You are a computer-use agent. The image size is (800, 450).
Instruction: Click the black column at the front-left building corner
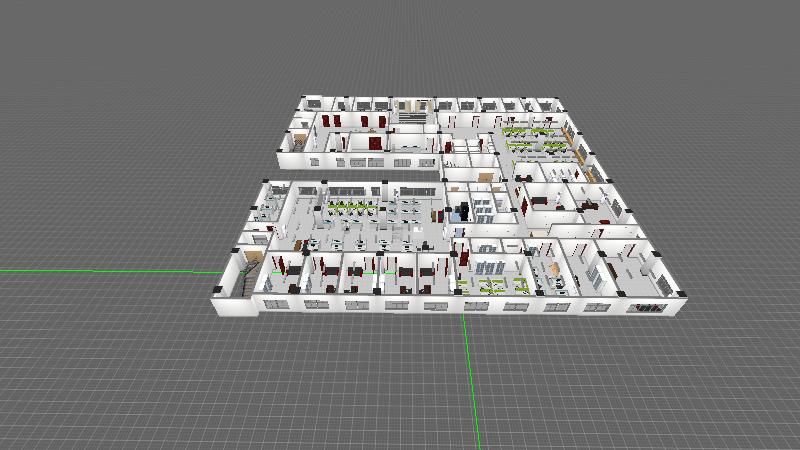(x=216, y=290)
